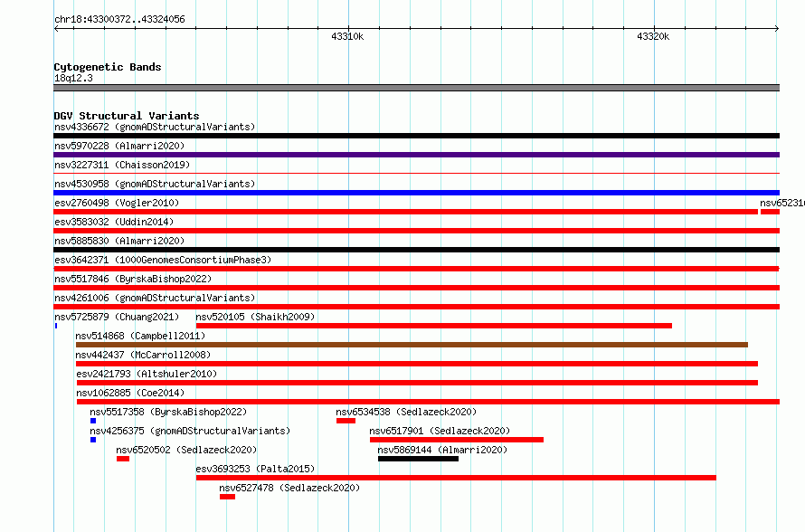Click the red nsv1062885 variant bar

(x=428, y=402)
